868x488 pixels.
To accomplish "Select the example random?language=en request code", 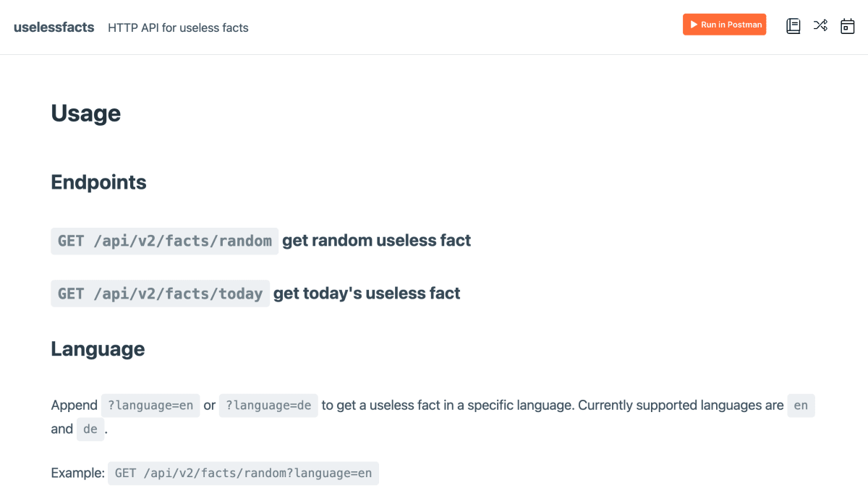I will (x=244, y=474).
